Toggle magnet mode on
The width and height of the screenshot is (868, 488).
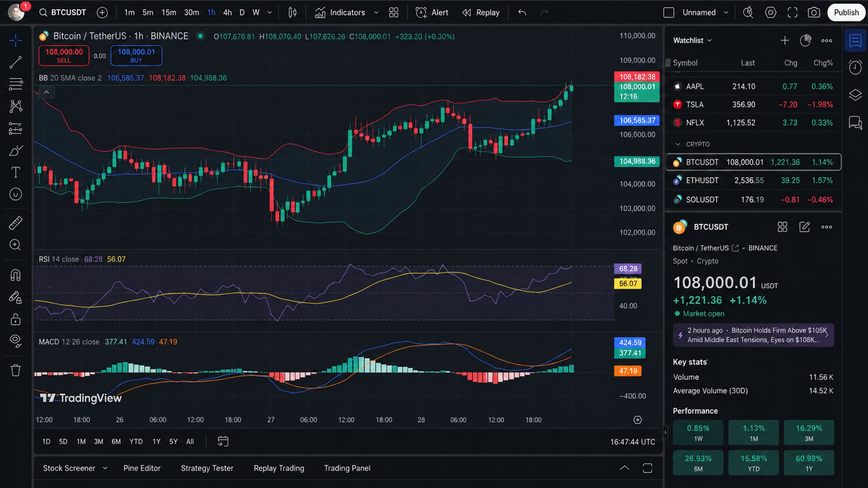pyautogui.click(x=16, y=275)
